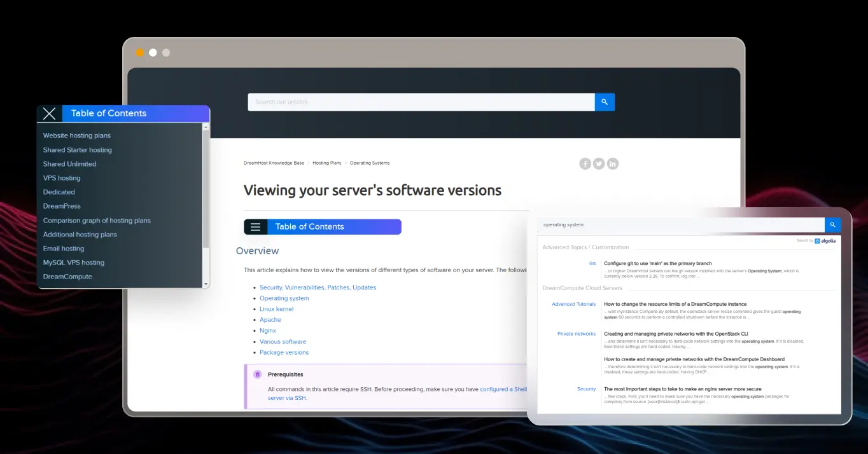Open 'Email hosting' in contents list

(64, 249)
